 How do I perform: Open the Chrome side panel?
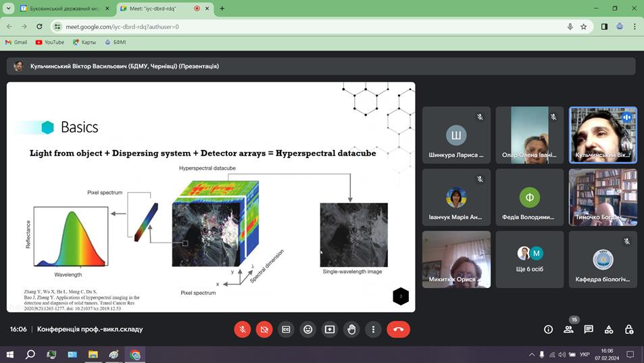[x=605, y=26]
